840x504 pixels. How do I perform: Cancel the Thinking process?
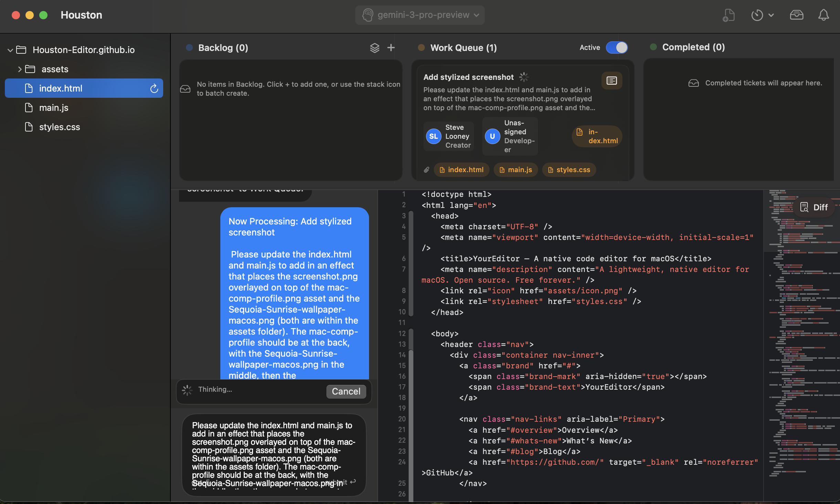tap(346, 391)
